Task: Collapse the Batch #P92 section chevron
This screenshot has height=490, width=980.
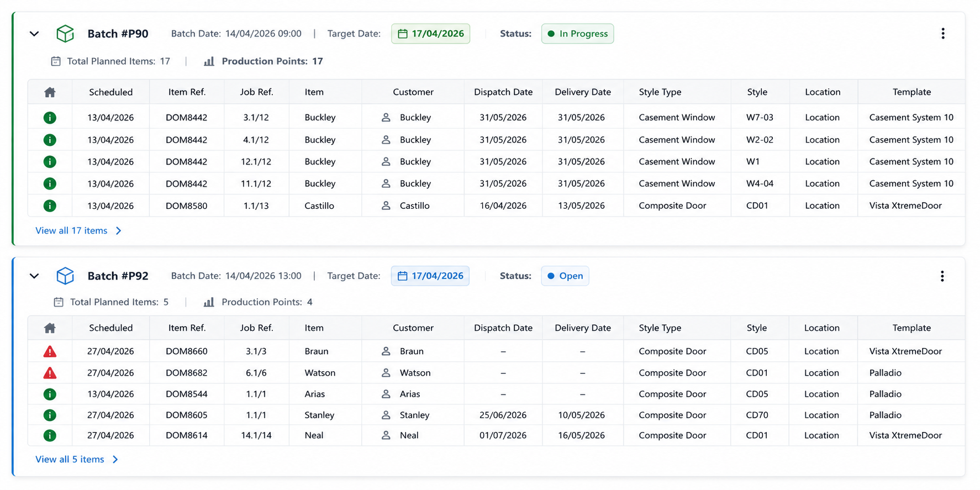Action: coord(34,276)
